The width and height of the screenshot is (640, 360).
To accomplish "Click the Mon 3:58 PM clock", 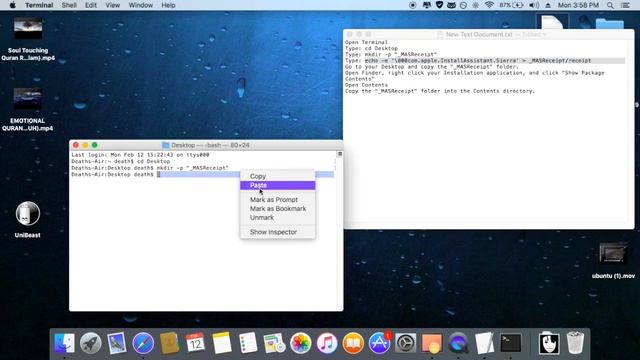I will tap(578, 5).
